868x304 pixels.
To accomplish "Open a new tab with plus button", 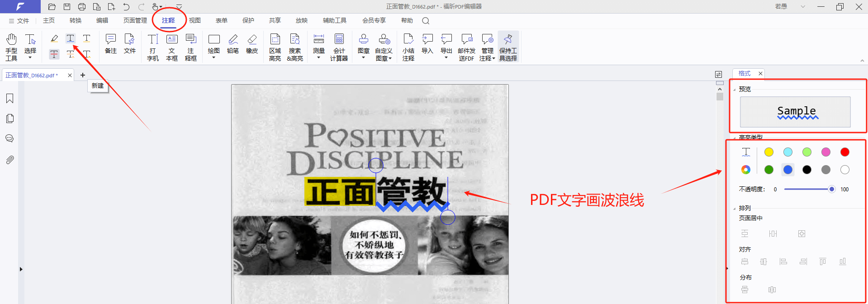I will 83,75.
